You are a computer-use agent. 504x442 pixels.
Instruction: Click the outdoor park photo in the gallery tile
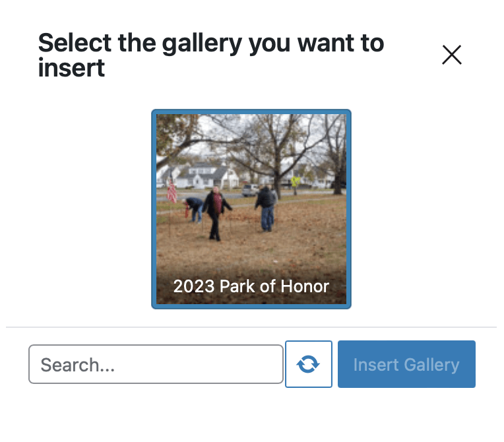(251, 191)
